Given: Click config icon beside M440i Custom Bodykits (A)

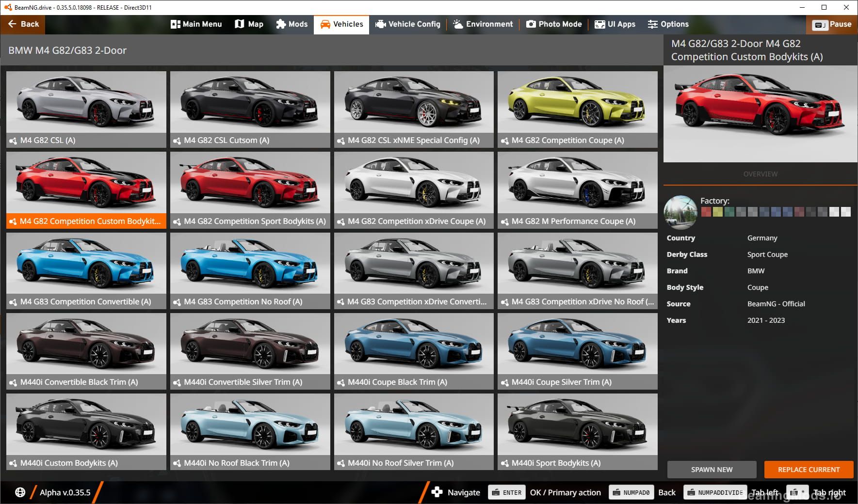Looking at the screenshot, I should point(13,463).
